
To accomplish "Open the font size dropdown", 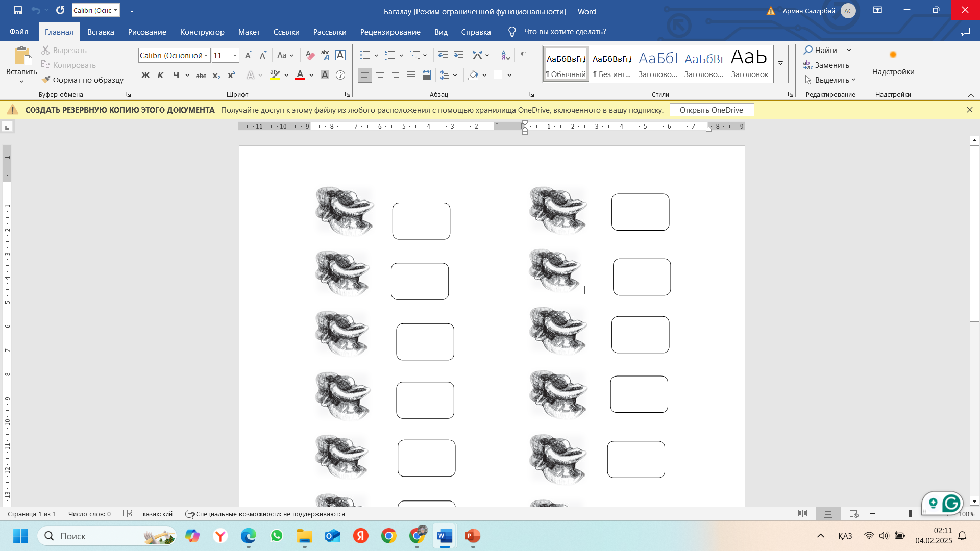I will [x=235, y=55].
